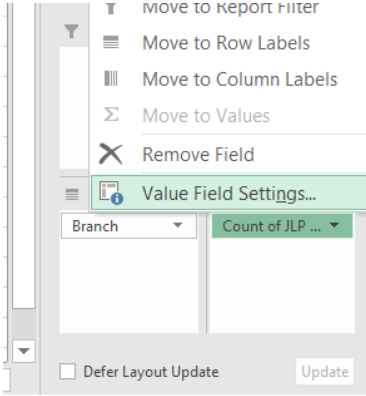This screenshot has height=396, width=366.
Task: Choose Move to Report Filter
Action: tap(230, 8)
